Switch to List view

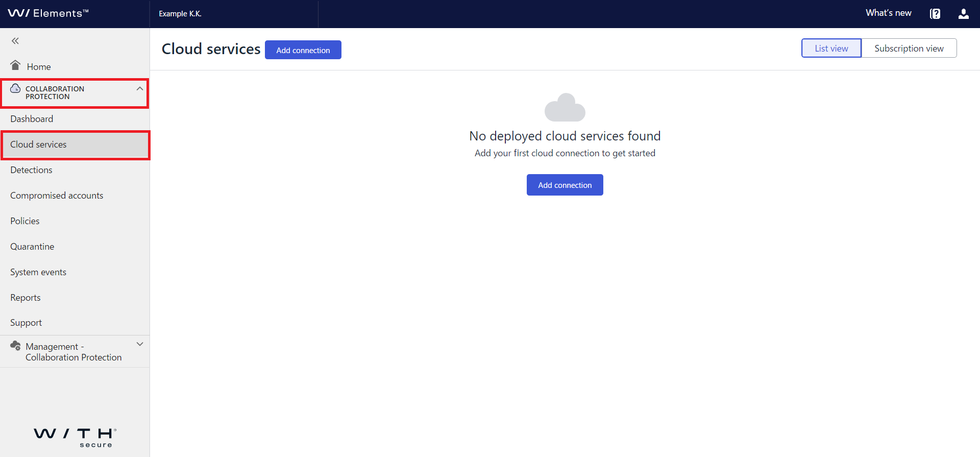(831, 48)
